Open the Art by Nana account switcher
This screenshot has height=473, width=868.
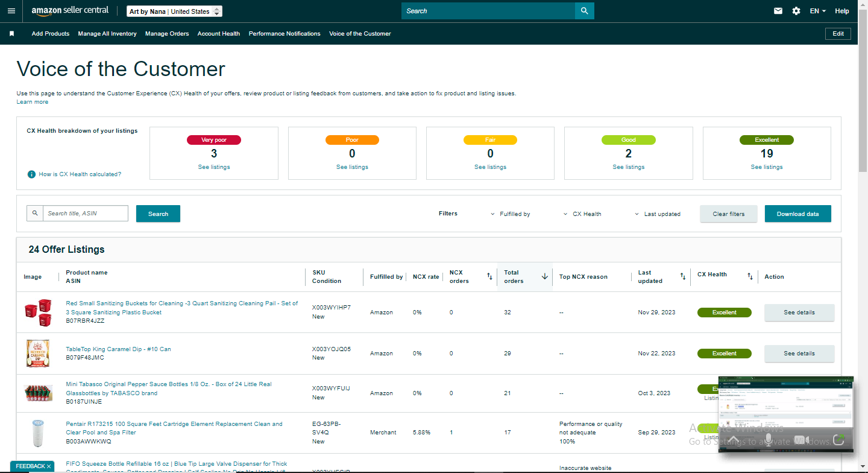tap(175, 11)
